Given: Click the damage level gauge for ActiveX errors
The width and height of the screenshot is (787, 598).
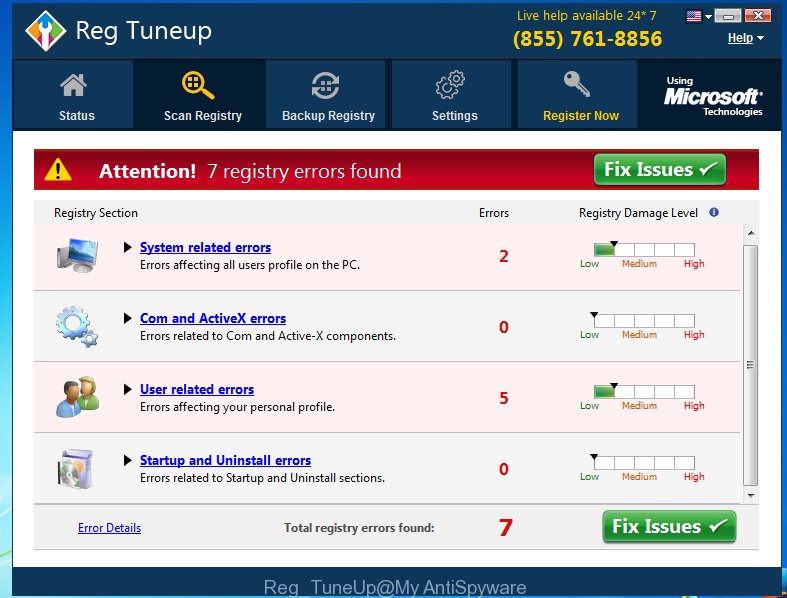Looking at the screenshot, I should coord(644,320).
